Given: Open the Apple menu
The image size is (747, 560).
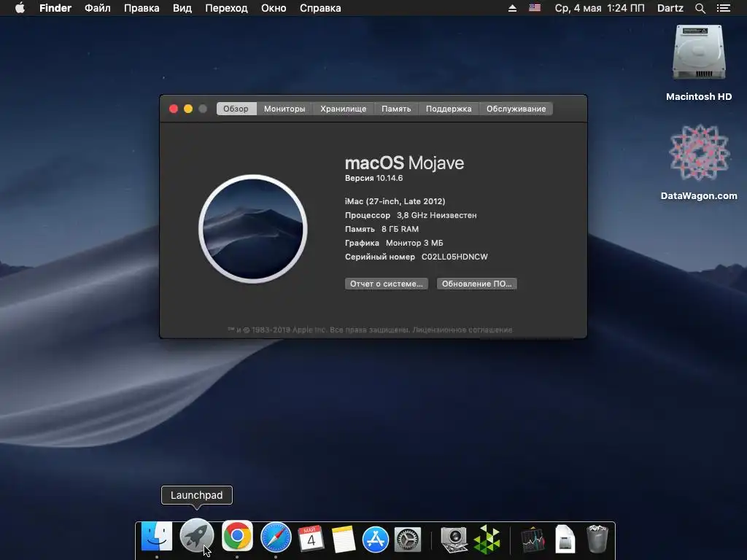Looking at the screenshot, I should 20,8.
